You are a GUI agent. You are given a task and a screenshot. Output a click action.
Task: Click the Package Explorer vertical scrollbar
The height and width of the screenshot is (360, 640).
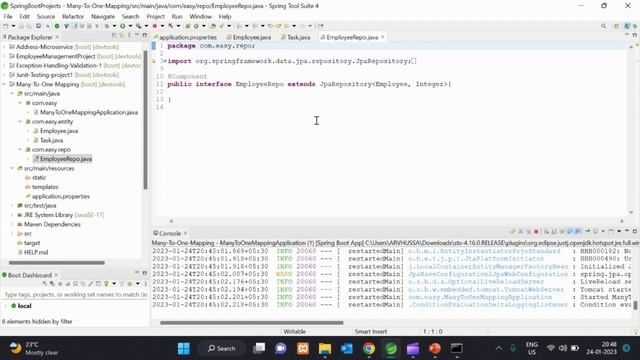point(145,120)
